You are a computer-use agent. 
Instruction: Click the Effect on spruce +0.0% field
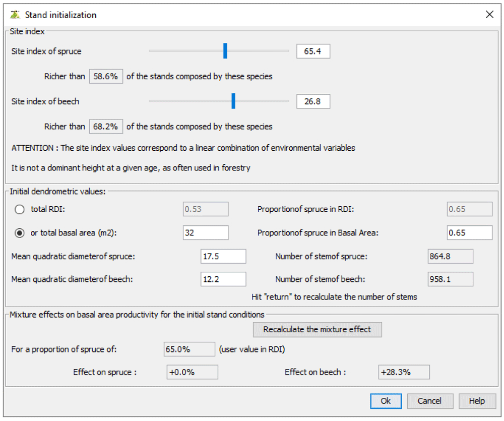[x=192, y=372]
